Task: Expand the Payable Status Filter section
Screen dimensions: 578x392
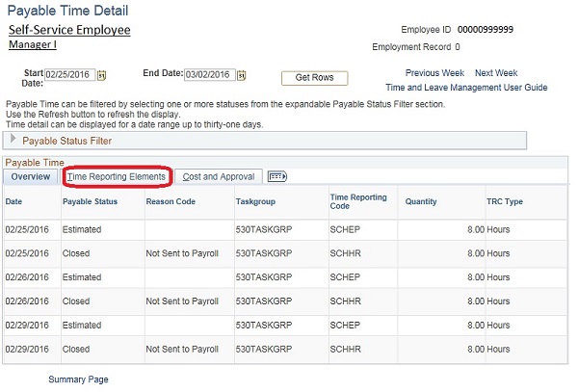Action: click(13, 141)
